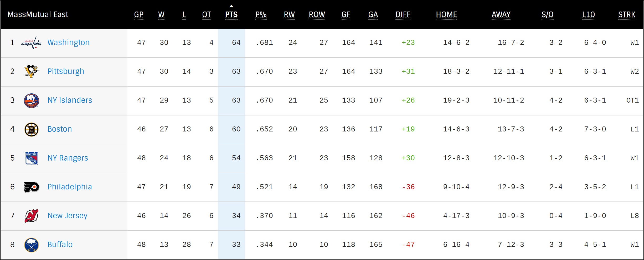The image size is (644, 260).
Task: Sort by the L10 column header
Action: click(x=588, y=15)
